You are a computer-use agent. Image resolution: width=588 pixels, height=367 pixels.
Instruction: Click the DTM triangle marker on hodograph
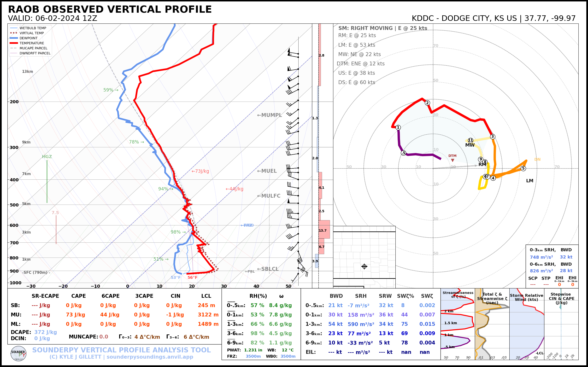(453, 160)
